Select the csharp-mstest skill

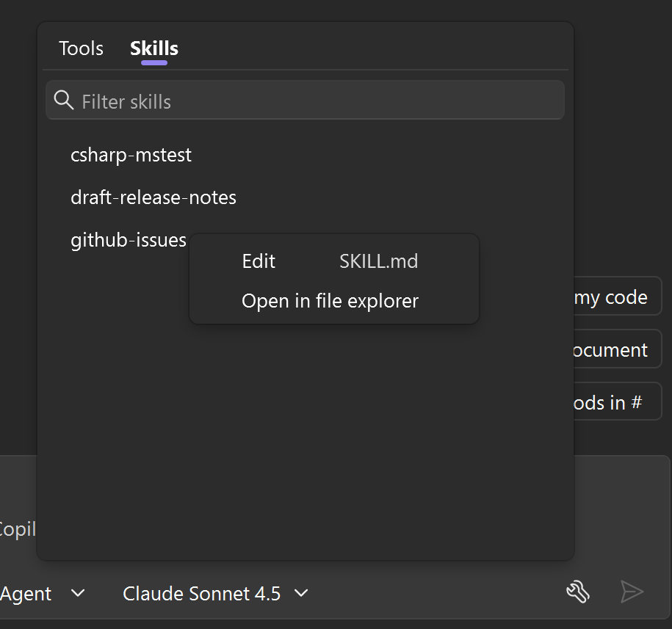tap(131, 155)
